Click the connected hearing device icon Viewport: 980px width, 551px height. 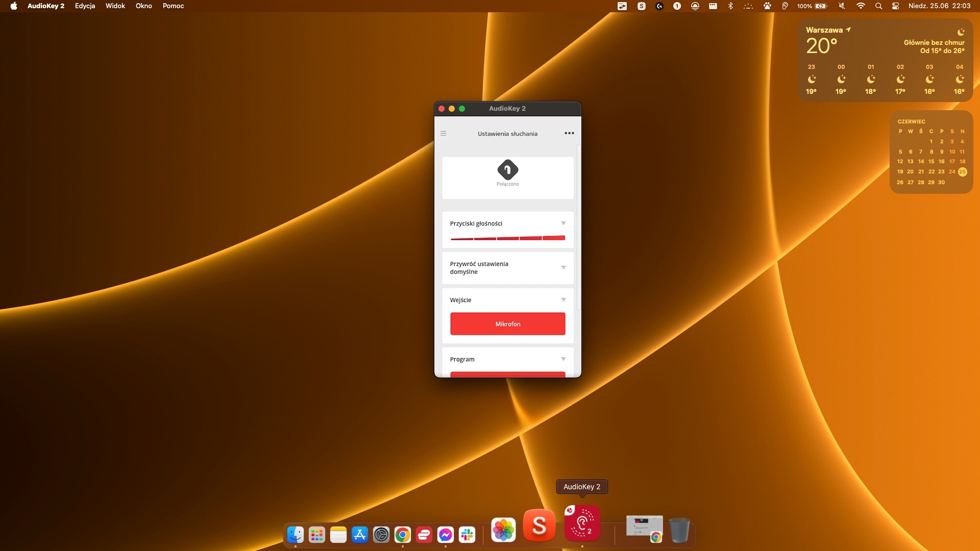click(507, 170)
